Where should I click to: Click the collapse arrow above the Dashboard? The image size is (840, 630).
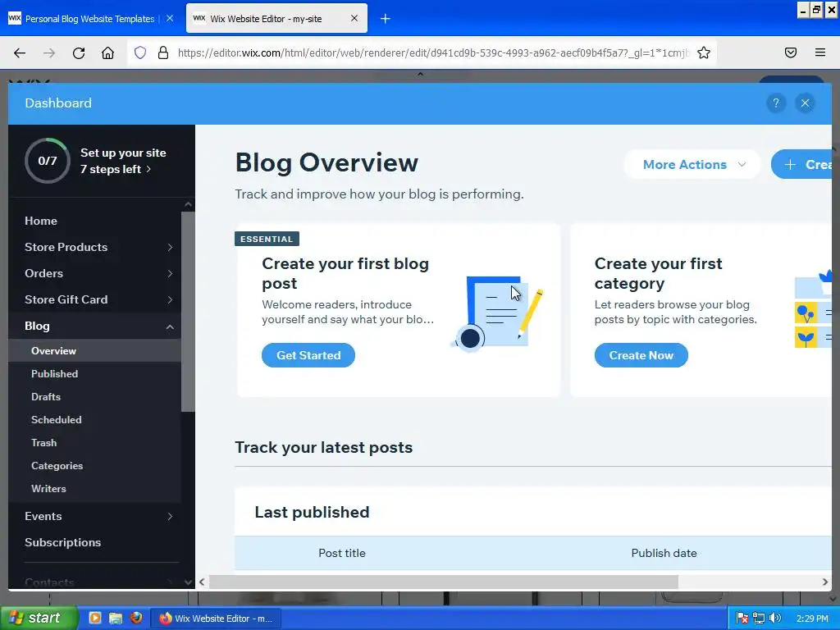point(421,75)
